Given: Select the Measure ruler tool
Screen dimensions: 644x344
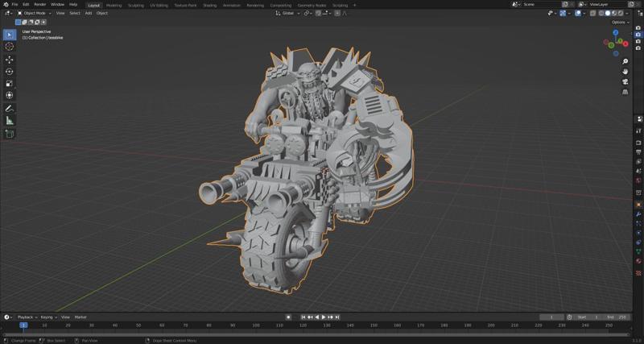Looking at the screenshot, I should point(10,120).
